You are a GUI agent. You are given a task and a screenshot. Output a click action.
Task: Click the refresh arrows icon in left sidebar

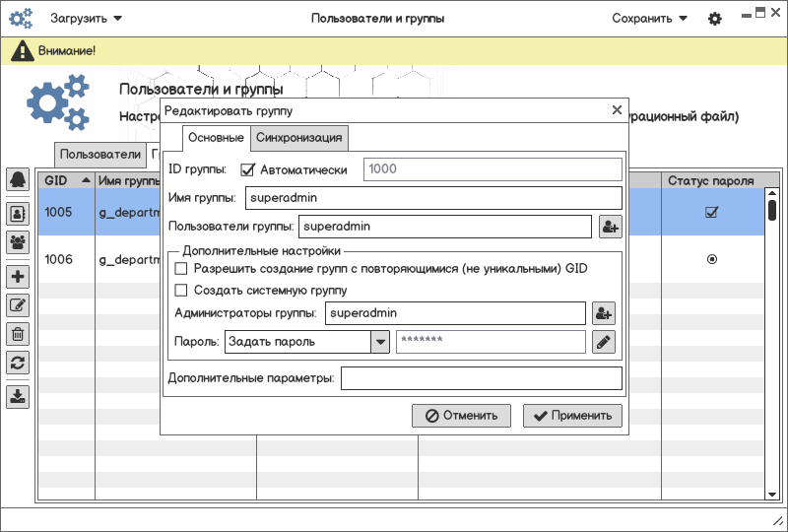tap(18, 363)
